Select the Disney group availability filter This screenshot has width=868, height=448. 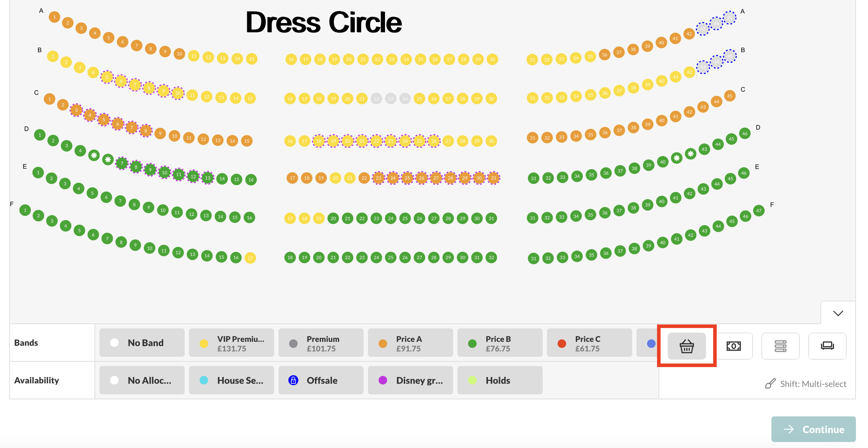click(411, 380)
